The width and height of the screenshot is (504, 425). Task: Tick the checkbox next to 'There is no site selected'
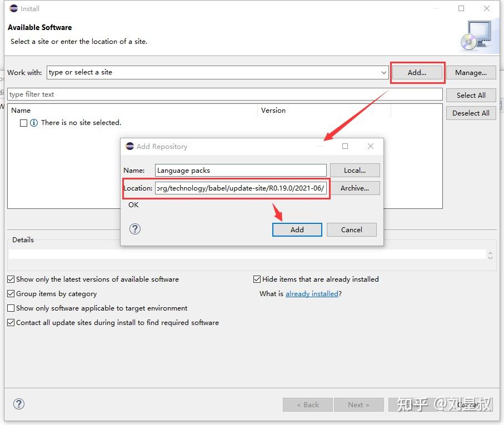(23, 123)
